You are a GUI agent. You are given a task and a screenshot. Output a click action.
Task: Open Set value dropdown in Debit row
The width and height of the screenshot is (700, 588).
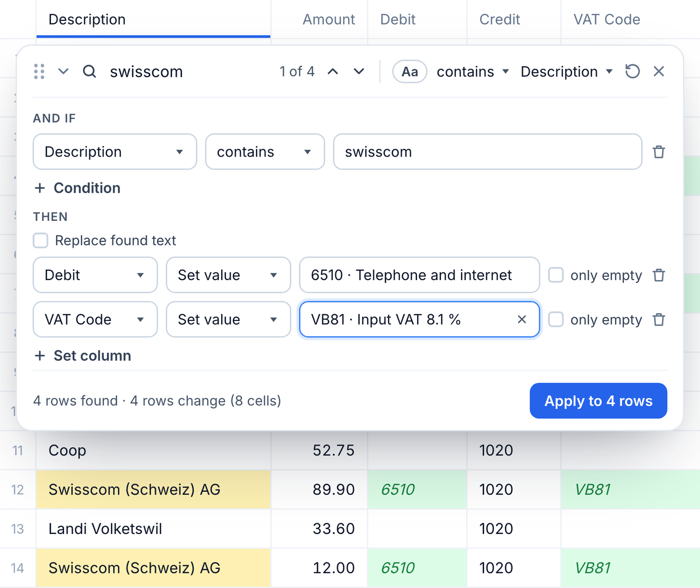coord(228,275)
